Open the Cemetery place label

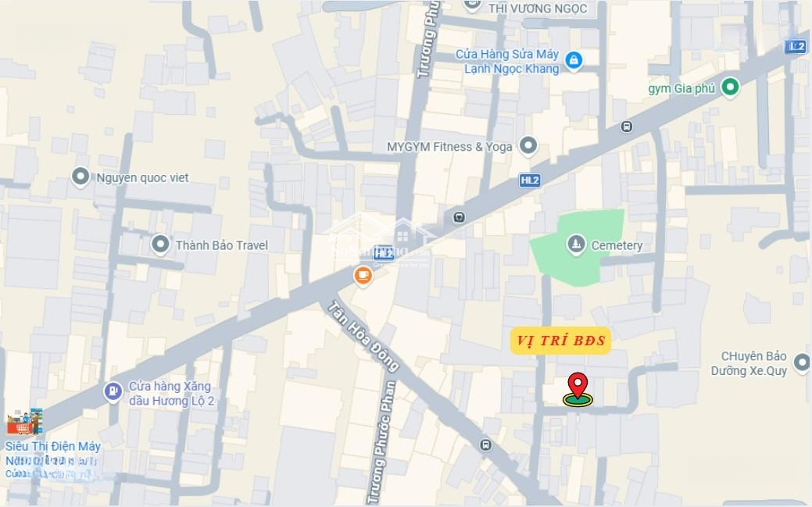pyautogui.click(x=617, y=245)
